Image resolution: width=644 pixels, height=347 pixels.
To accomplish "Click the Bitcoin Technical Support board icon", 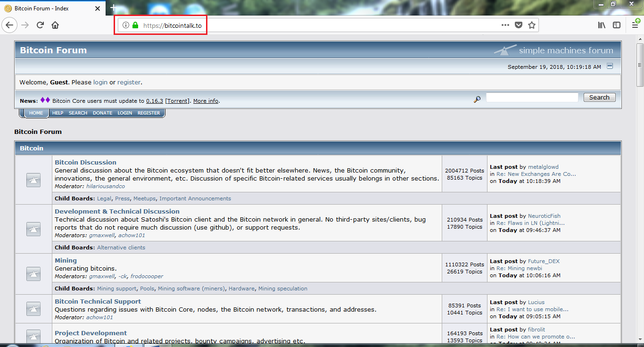I will pos(33,308).
